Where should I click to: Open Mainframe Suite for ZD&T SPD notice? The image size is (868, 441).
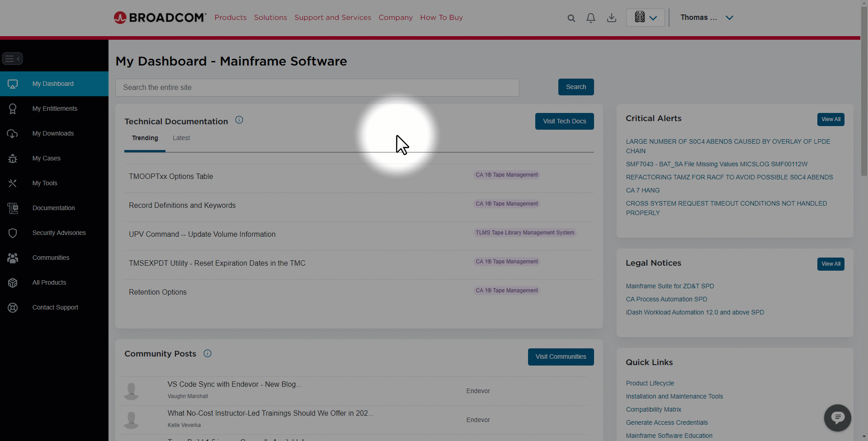670,286
